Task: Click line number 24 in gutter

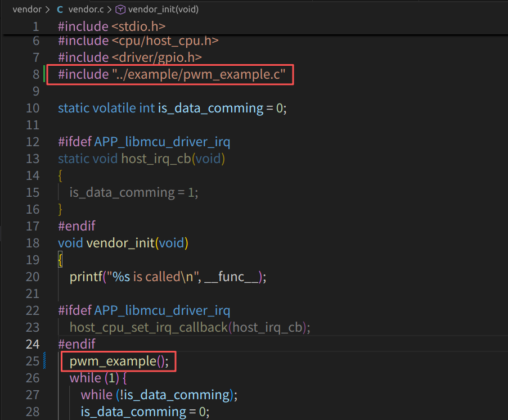Action: [33, 344]
